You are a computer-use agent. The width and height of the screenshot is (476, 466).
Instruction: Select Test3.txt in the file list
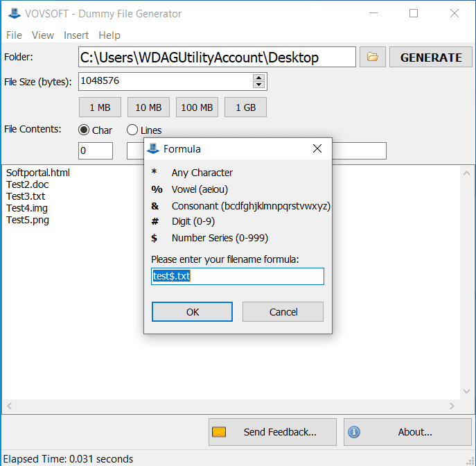coord(26,196)
